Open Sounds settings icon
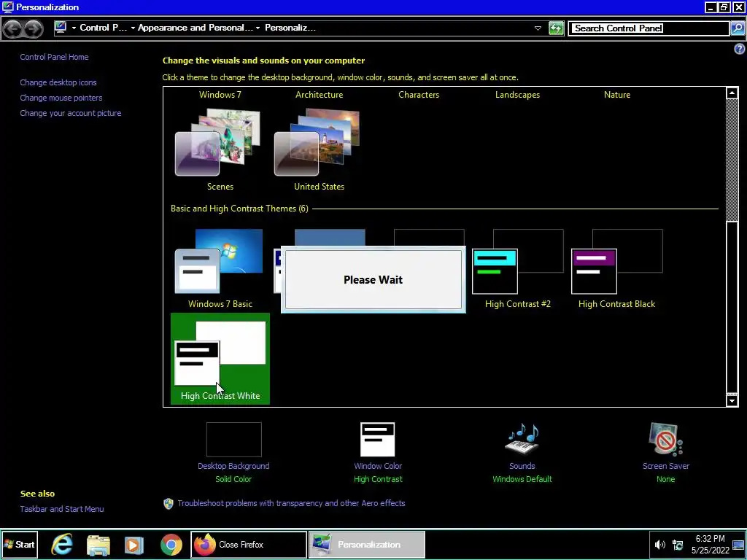This screenshot has width=747, height=560. [522, 440]
